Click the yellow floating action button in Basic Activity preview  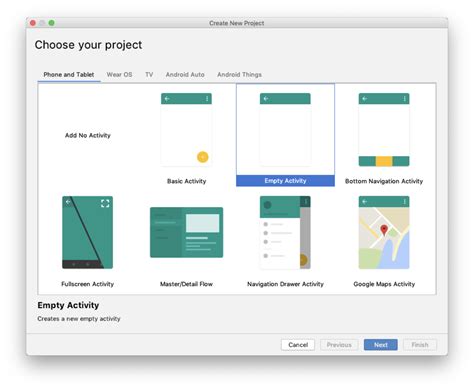pos(203,157)
